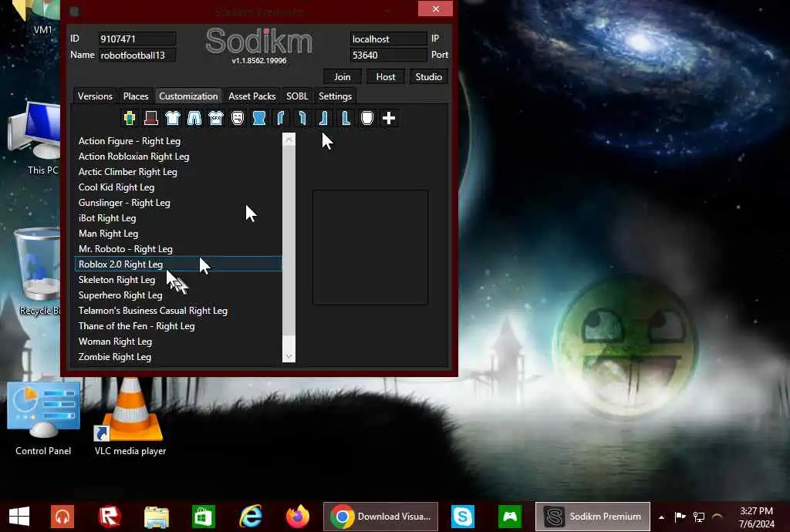Open the taskbar clock and date
The width and height of the screenshot is (790, 532).
756,517
